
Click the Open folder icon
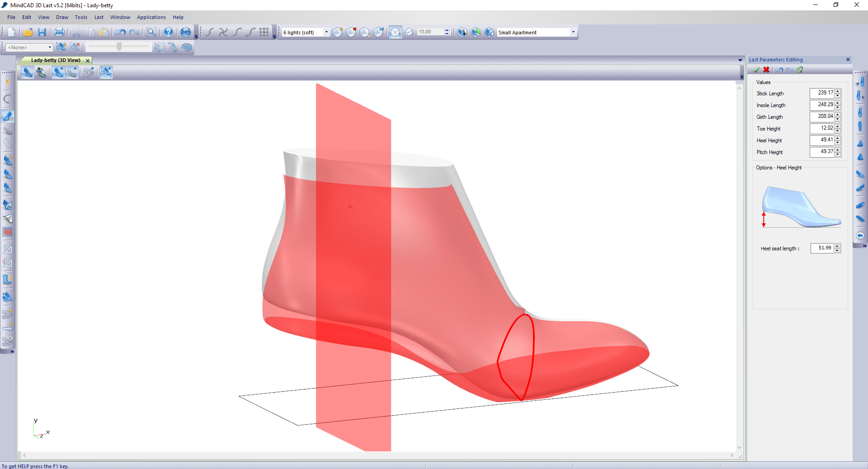[28, 32]
